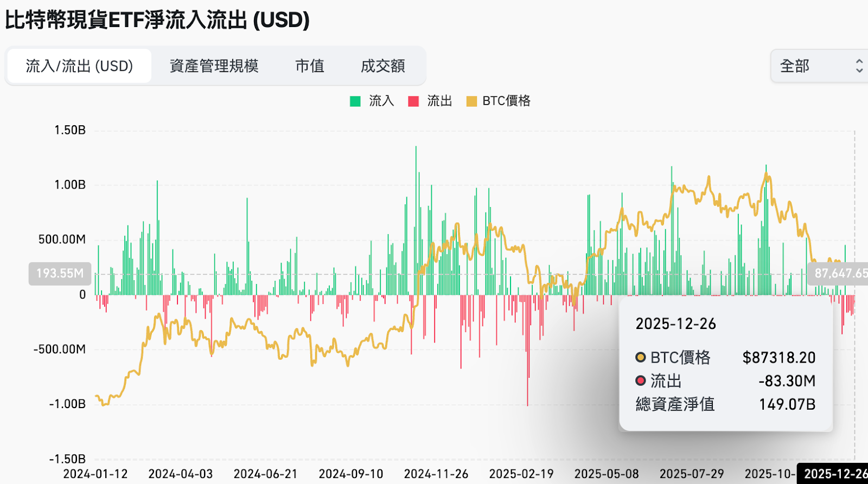The image size is (868, 484).
Task: Toggle the BTC價格 legend series
Action: (x=499, y=101)
